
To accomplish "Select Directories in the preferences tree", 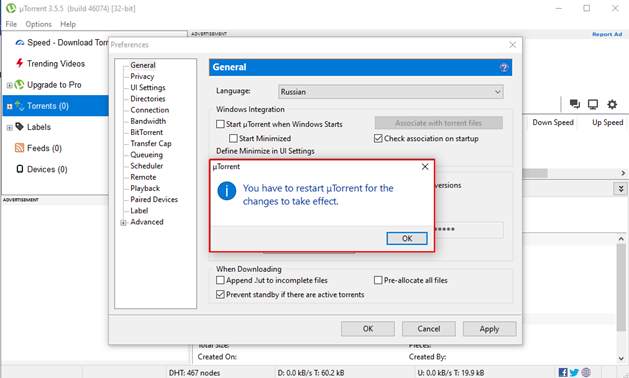I will (148, 99).
